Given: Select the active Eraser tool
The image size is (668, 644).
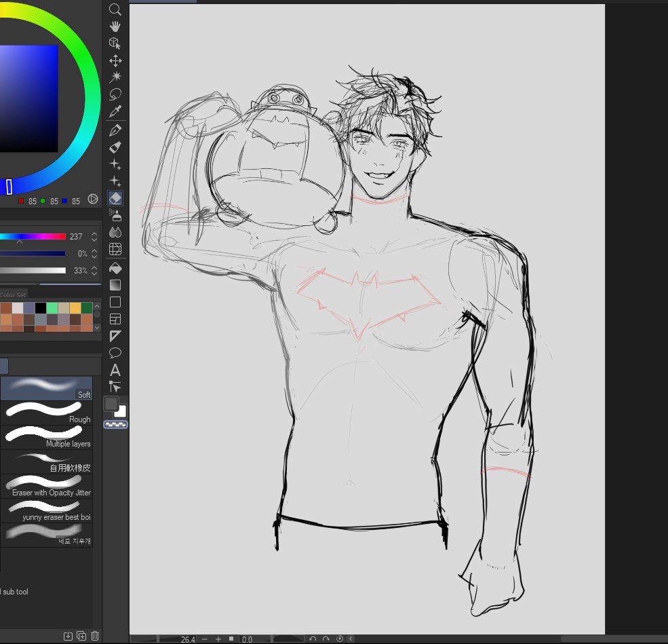Looking at the screenshot, I should (x=115, y=198).
